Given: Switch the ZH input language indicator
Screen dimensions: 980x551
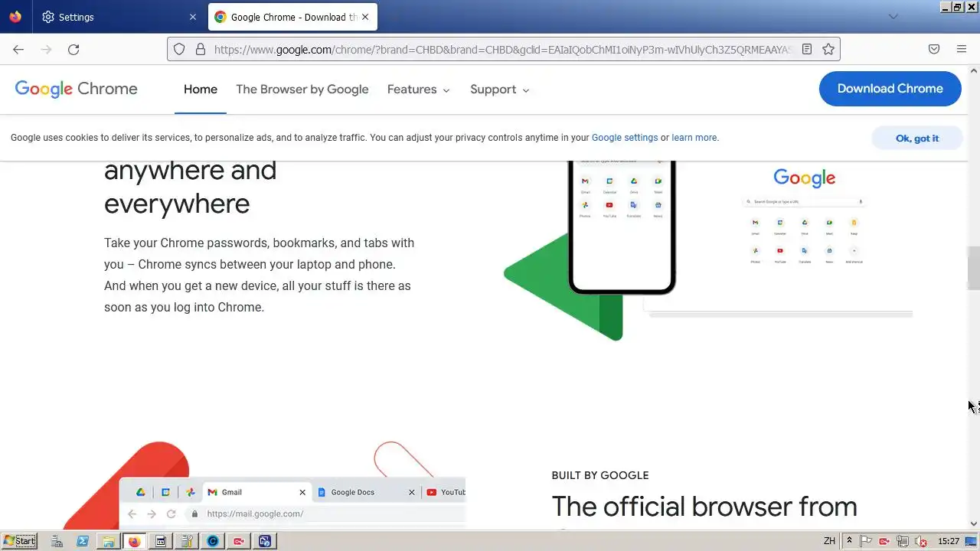Looking at the screenshot, I should (829, 541).
